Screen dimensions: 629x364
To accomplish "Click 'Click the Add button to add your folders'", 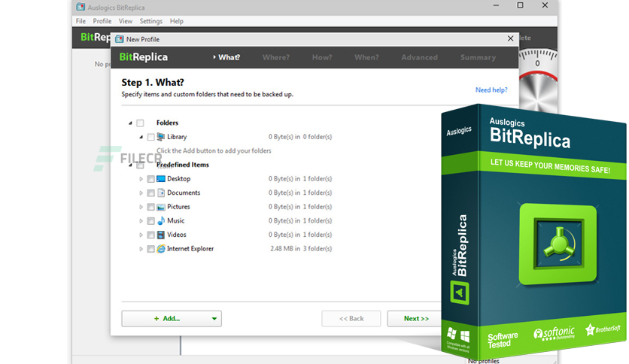I will click(214, 150).
